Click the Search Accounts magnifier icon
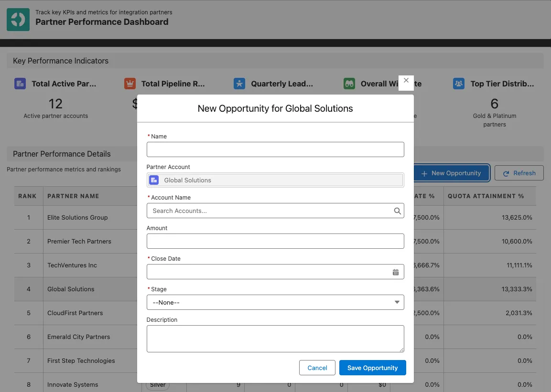Image resolution: width=551 pixels, height=392 pixels. click(397, 211)
